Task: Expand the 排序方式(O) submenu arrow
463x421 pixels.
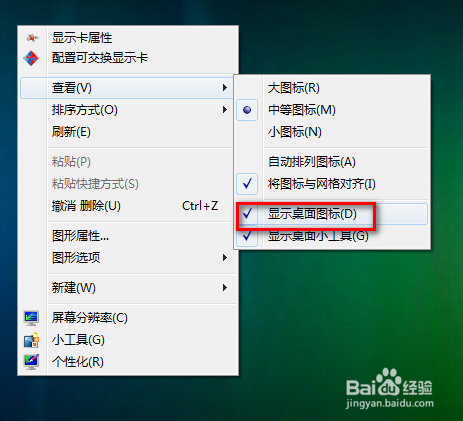Action: [225, 110]
